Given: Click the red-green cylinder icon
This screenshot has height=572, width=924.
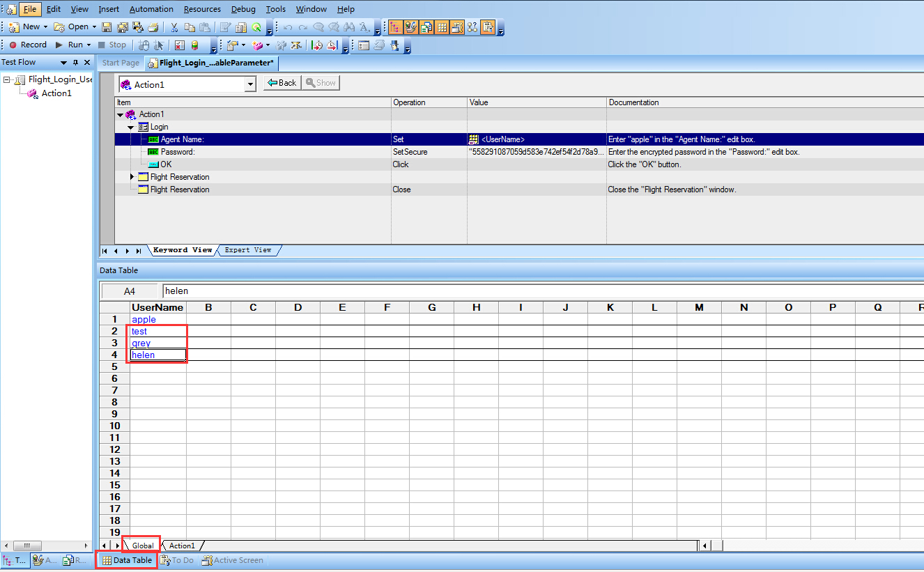Looking at the screenshot, I should pos(195,45).
